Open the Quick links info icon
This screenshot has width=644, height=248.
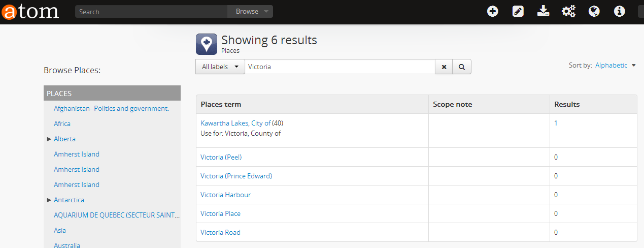tap(619, 11)
